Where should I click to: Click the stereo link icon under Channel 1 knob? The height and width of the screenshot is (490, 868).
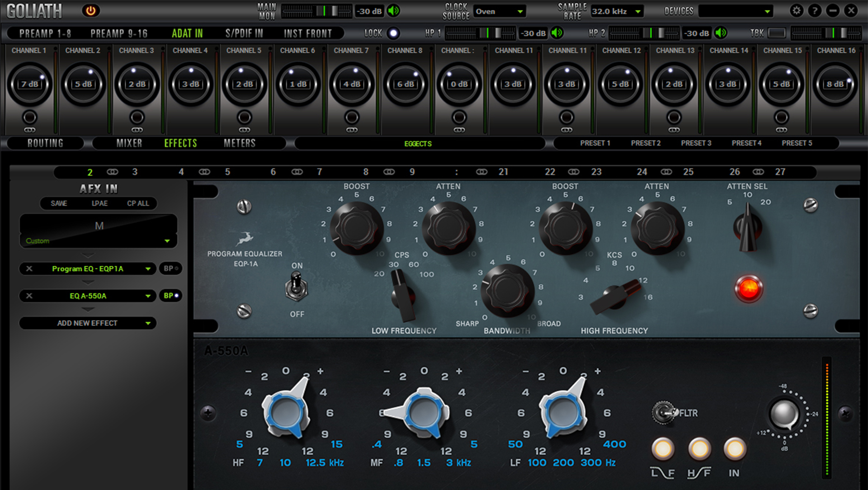(29, 130)
